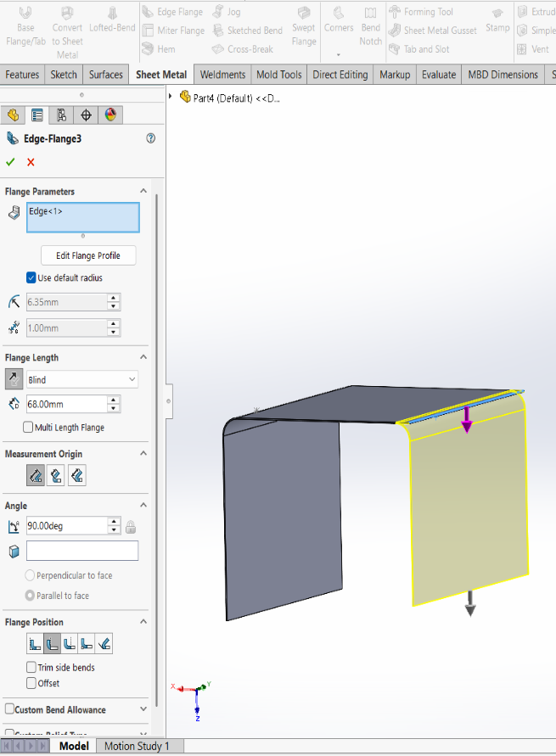Select Convert to Sheet Metal tool
Viewport: 556px width, 756px height.
[x=67, y=33]
